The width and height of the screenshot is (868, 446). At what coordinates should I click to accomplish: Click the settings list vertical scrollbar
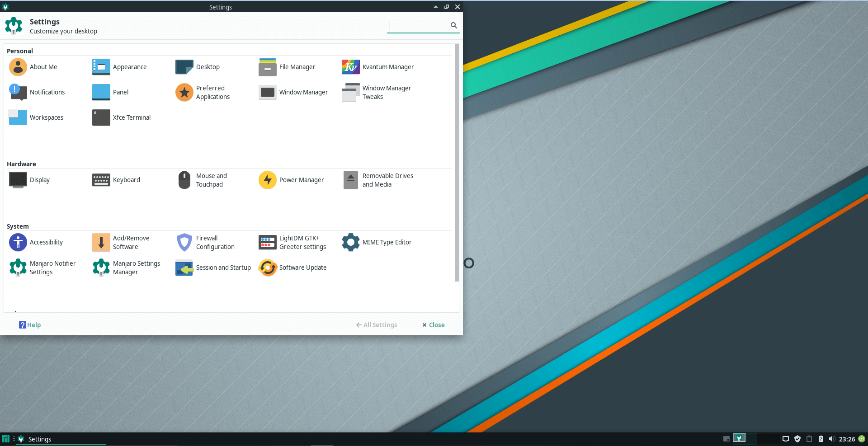click(x=457, y=163)
